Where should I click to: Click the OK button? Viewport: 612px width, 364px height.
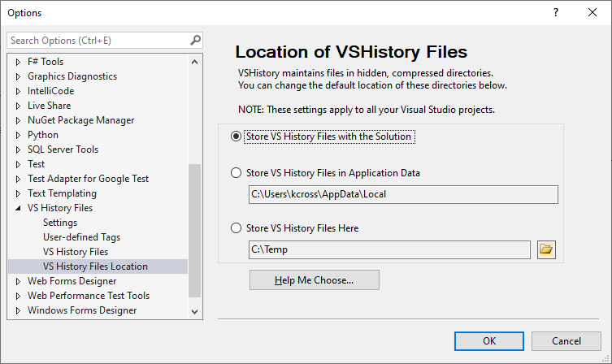click(x=489, y=341)
